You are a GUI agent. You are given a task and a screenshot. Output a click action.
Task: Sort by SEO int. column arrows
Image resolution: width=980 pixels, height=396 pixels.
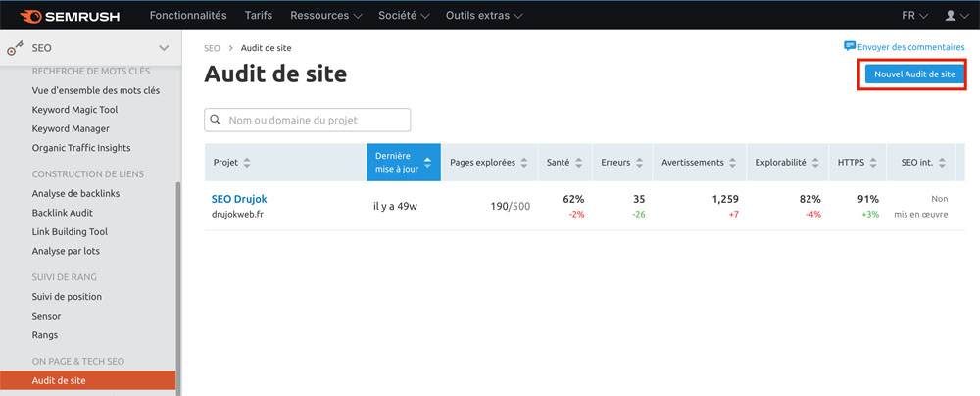click(943, 163)
